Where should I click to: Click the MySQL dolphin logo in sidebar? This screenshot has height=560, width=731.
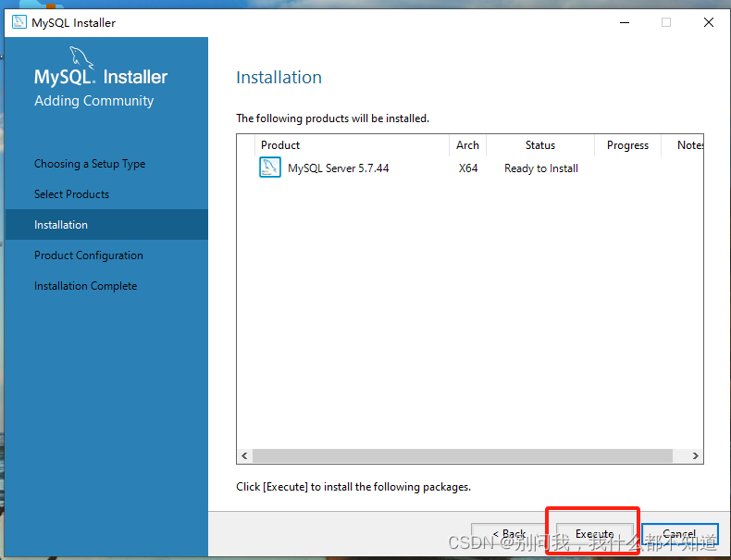[81, 57]
